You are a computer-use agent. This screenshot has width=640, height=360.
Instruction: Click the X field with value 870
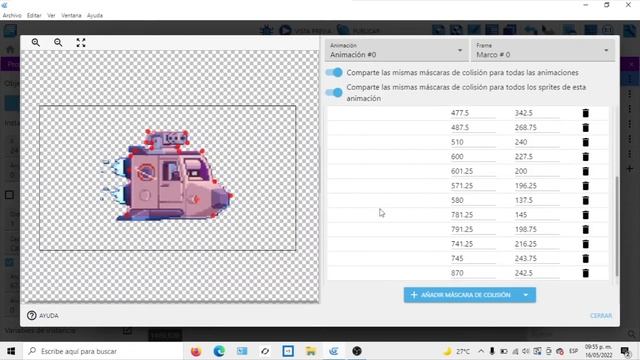coord(473,273)
